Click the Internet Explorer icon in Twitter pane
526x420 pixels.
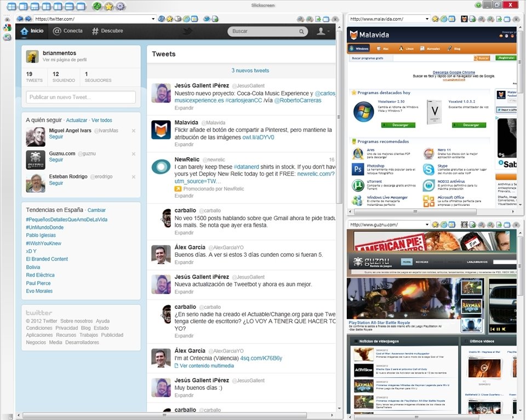pyautogui.click(x=186, y=19)
